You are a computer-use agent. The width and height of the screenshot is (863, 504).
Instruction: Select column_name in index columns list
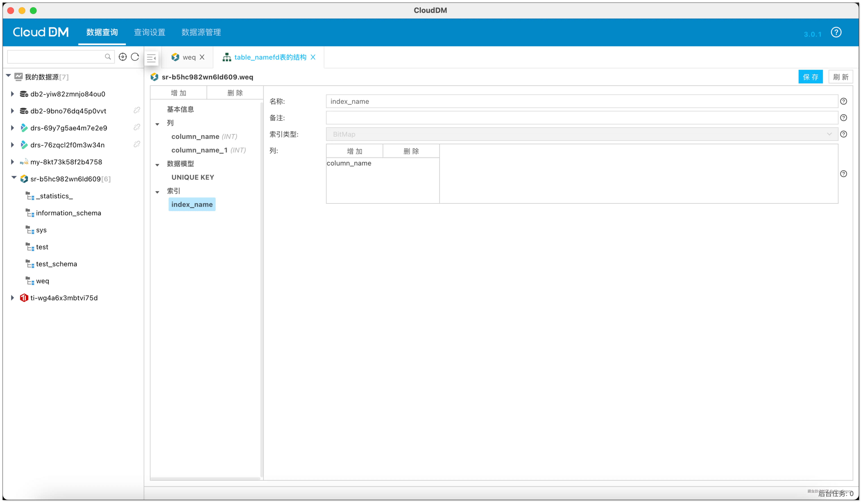(x=349, y=163)
